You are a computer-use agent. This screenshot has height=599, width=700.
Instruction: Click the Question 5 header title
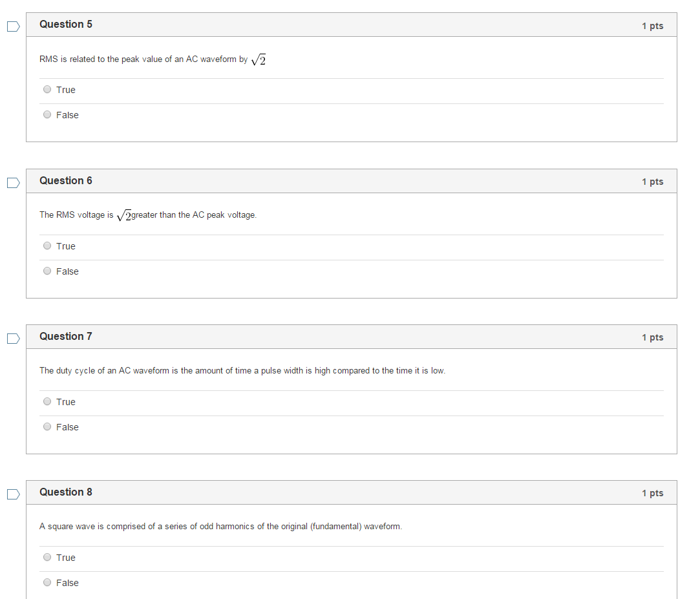[66, 25]
